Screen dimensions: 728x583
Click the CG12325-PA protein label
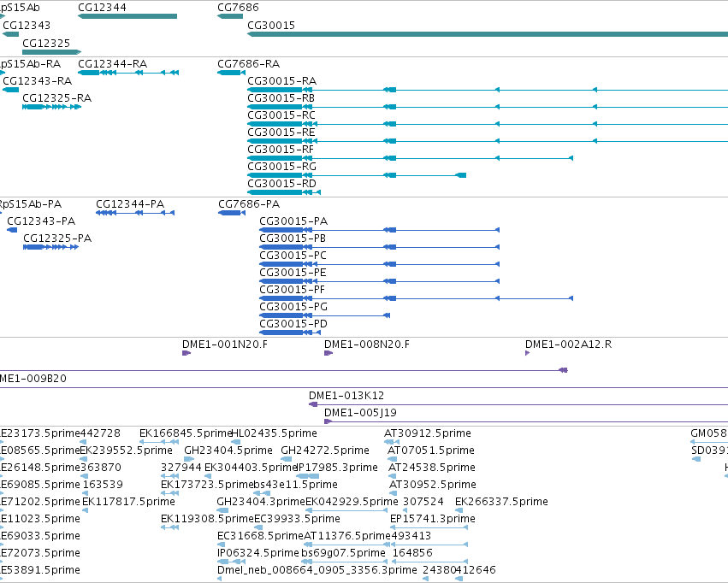(57, 238)
